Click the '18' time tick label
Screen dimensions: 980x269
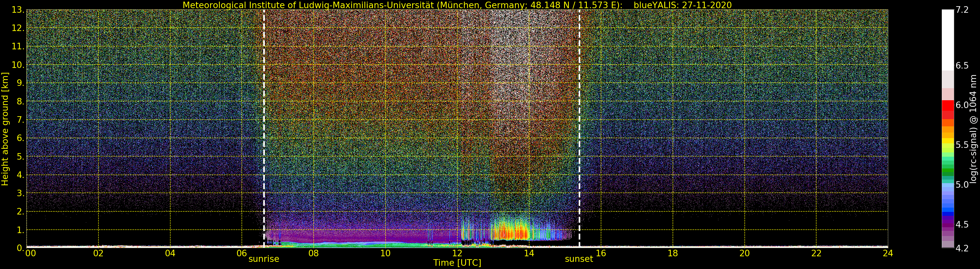coord(673,253)
